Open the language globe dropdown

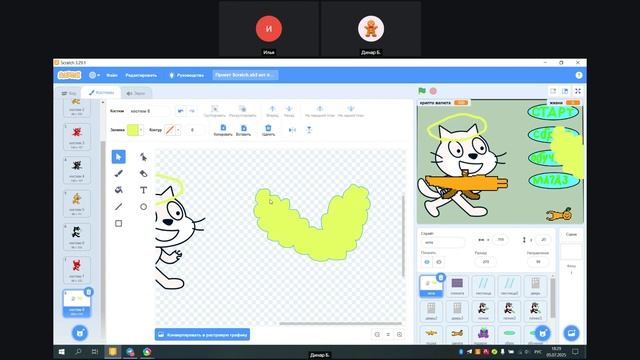tap(94, 75)
